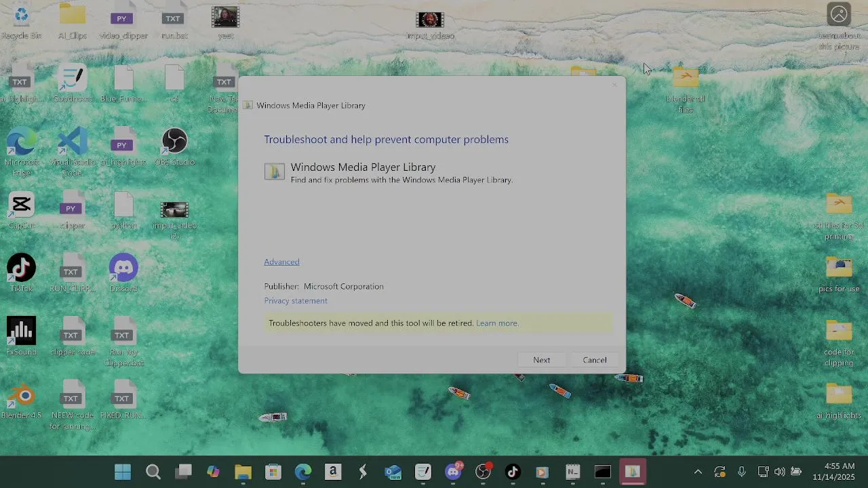Open Microsoft Store from the taskbar
868x488 pixels.
[x=273, y=472]
